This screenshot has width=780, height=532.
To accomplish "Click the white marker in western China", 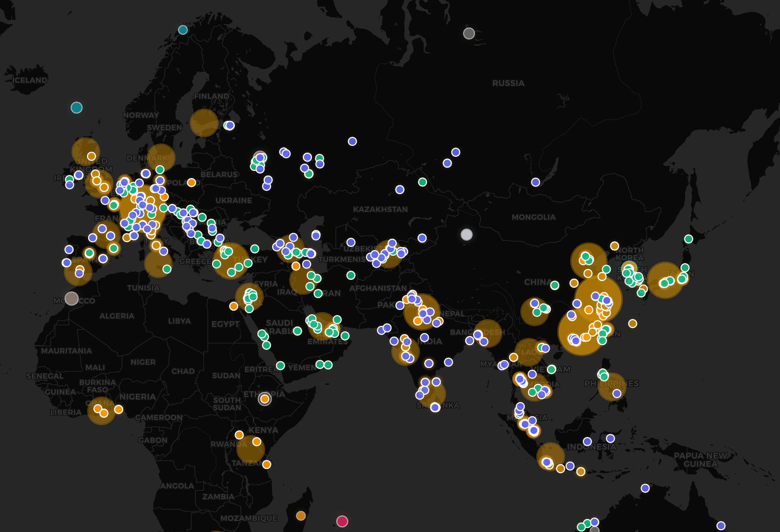I will click(466, 234).
